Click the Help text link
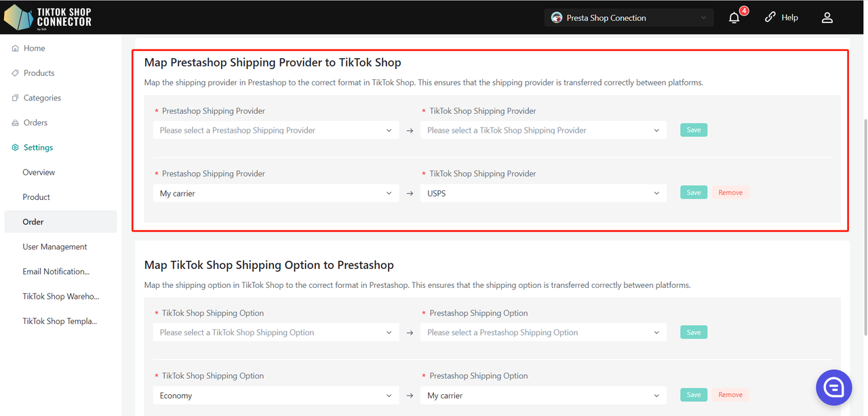Image resolution: width=868 pixels, height=416 pixels. click(x=789, y=18)
